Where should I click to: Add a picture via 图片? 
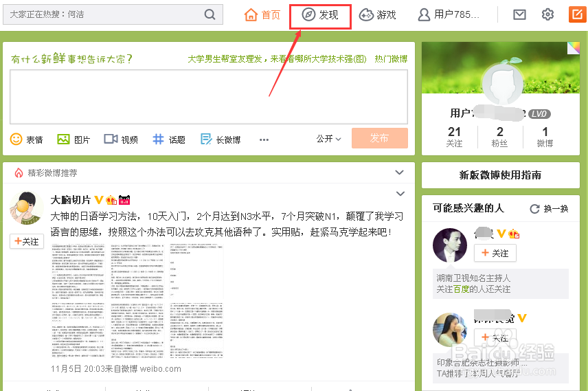[x=73, y=139]
